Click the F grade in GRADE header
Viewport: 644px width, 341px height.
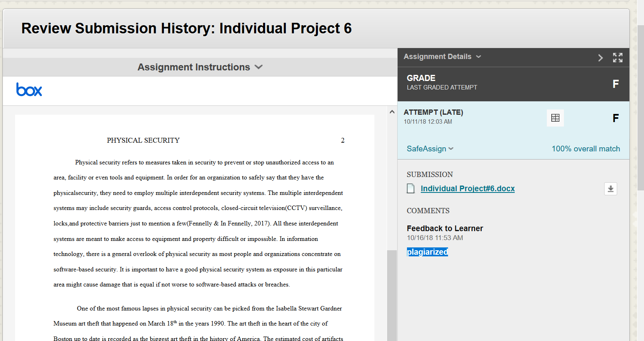(616, 84)
